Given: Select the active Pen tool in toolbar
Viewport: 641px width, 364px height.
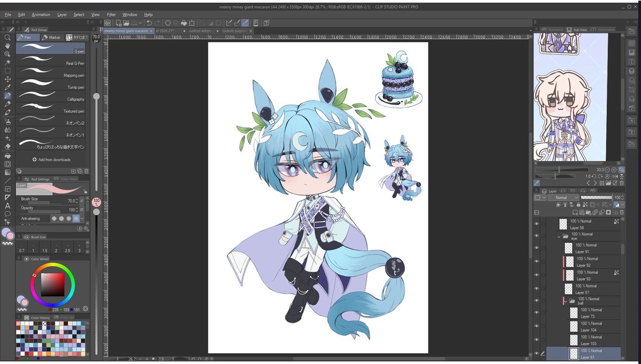Looking at the screenshot, I should (x=7, y=96).
